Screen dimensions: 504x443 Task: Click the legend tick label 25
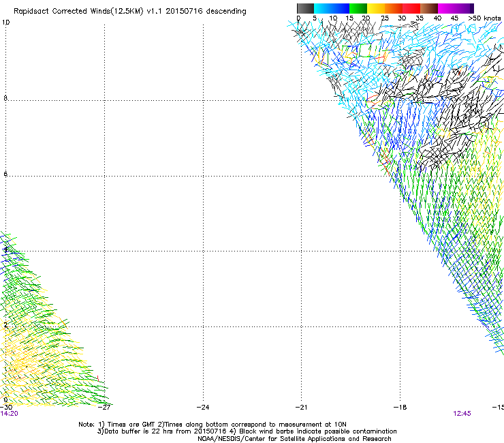coord(385,18)
